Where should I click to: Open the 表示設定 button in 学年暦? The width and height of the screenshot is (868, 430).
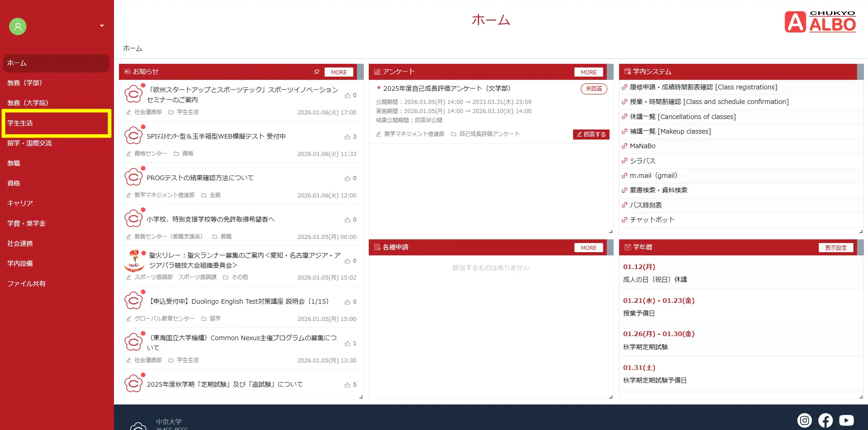point(836,248)
